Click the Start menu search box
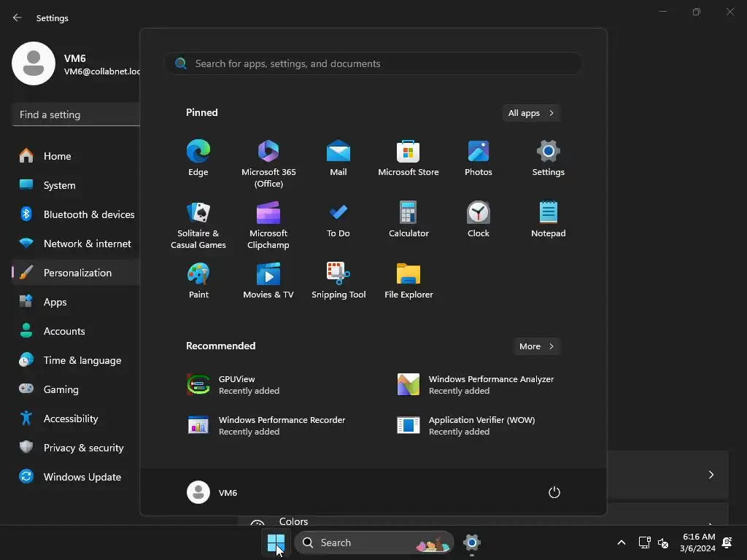The width and height of the screenshot is (747, 560). coord(373,64)
